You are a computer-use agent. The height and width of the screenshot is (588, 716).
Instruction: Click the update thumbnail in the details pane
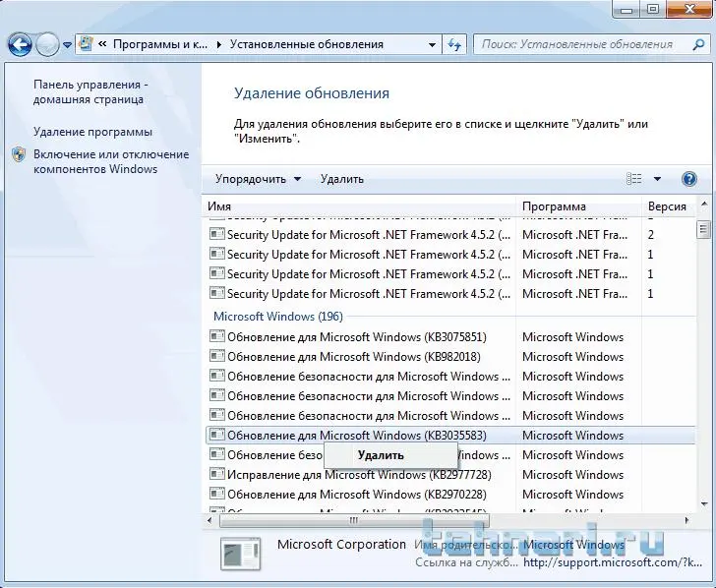click(241, 554)
